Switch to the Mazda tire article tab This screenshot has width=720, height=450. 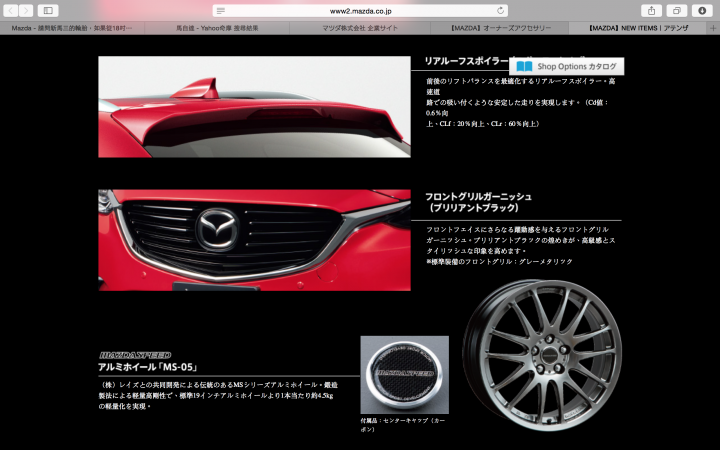(72, 28)
